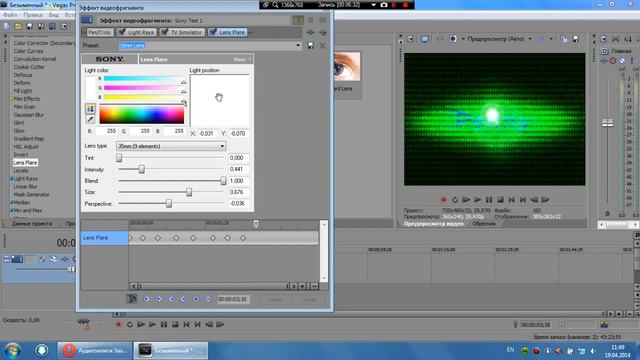Zoom in the keyframe timeline with plus
Image resolution: width=640 pixels, height=360 pixels.
(x=302, y=286)
